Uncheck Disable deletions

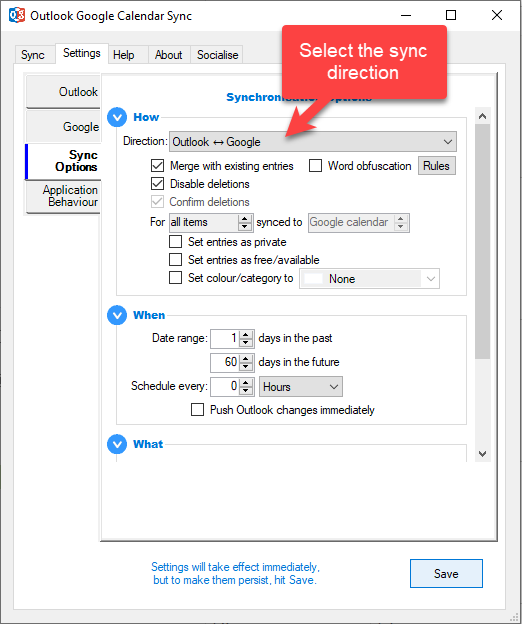click(158, 183)
